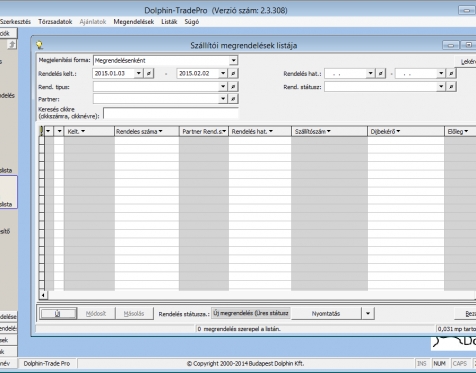Open the Rendelés hat. end date dropdown
Screen dimensions: 476x373
441,73
